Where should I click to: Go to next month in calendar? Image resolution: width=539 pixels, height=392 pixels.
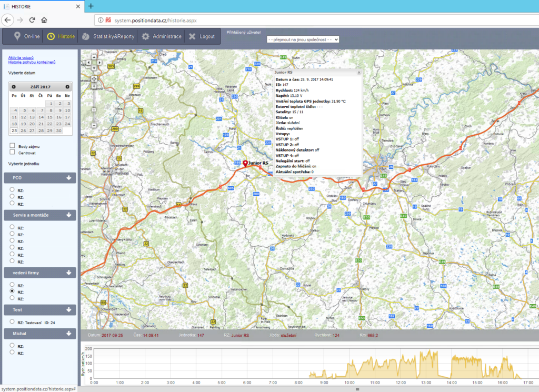tap(67, 87)
